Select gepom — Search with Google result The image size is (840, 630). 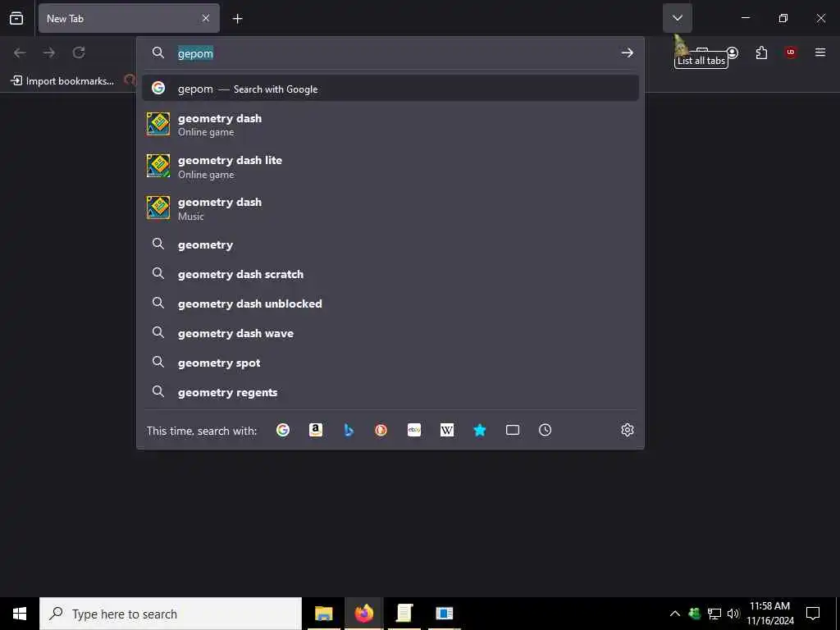click(390, 89)
